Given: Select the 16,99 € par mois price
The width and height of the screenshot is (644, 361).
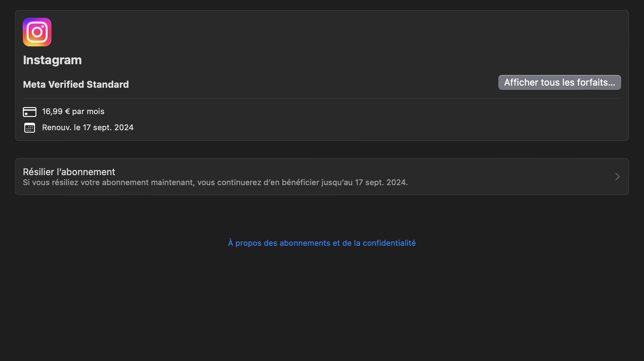Looking at the screenshot, I should [73, 111].
